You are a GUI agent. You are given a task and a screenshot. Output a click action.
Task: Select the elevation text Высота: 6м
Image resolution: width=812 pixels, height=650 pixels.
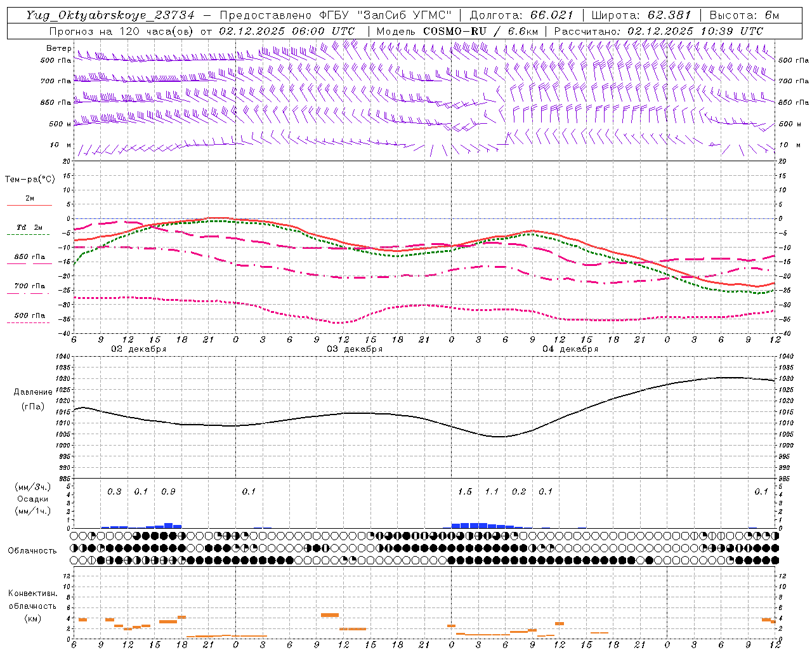(744, 15)
